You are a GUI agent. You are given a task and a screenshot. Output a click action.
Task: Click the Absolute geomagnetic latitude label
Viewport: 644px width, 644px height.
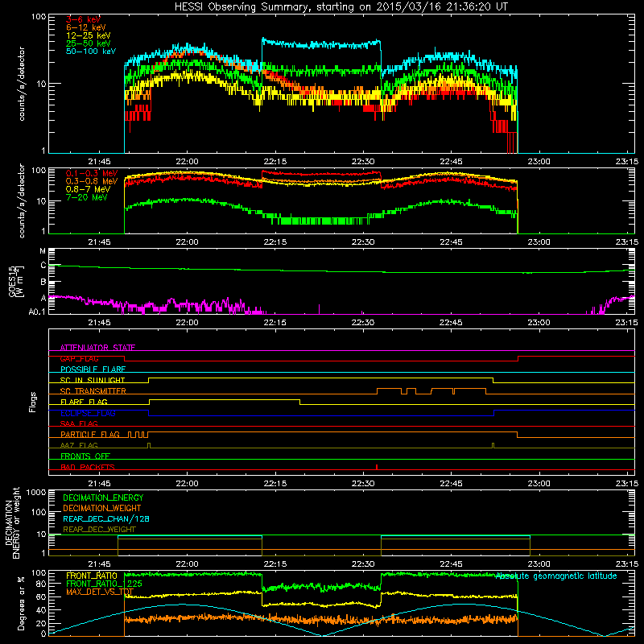click(x=556, y=576)
